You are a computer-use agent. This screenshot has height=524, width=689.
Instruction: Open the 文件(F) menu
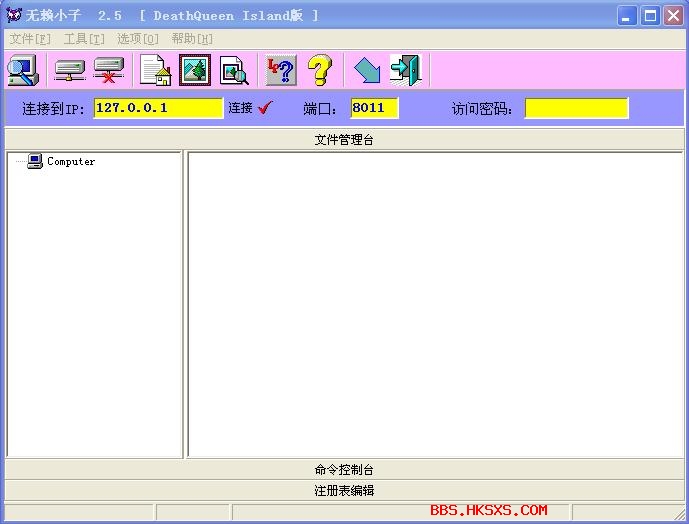[x=30, y=39]
